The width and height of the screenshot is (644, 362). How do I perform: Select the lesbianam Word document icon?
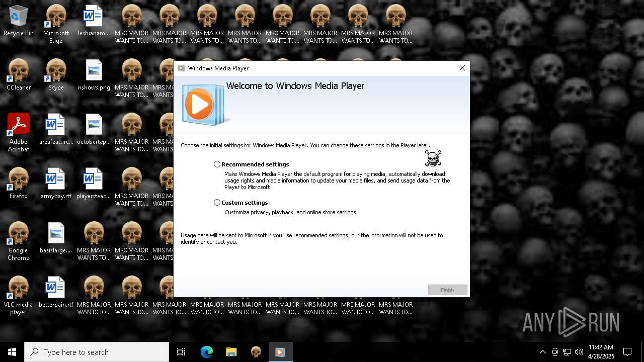point(94,21)
